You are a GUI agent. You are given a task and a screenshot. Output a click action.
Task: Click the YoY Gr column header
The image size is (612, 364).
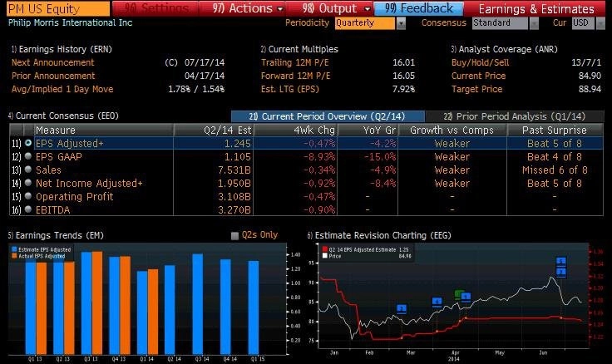[368, 130]
